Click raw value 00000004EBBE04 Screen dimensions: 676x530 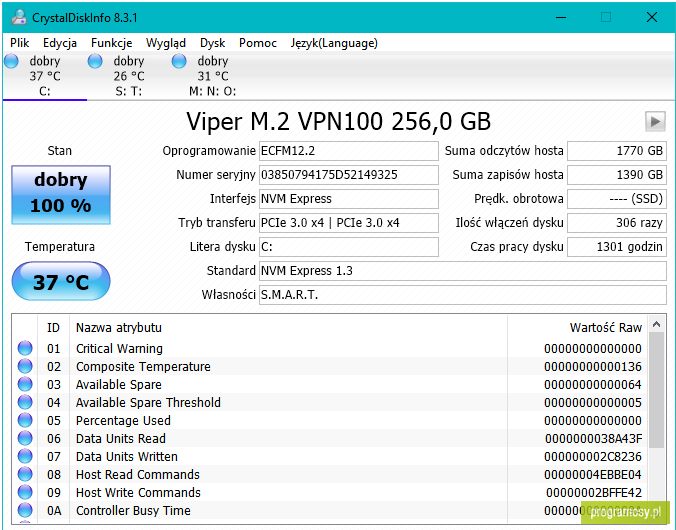593,474
